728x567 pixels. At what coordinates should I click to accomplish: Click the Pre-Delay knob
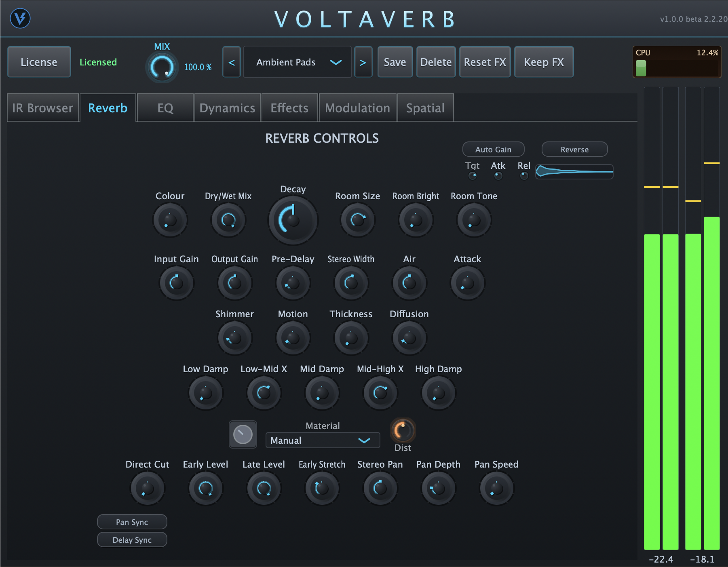293,283
